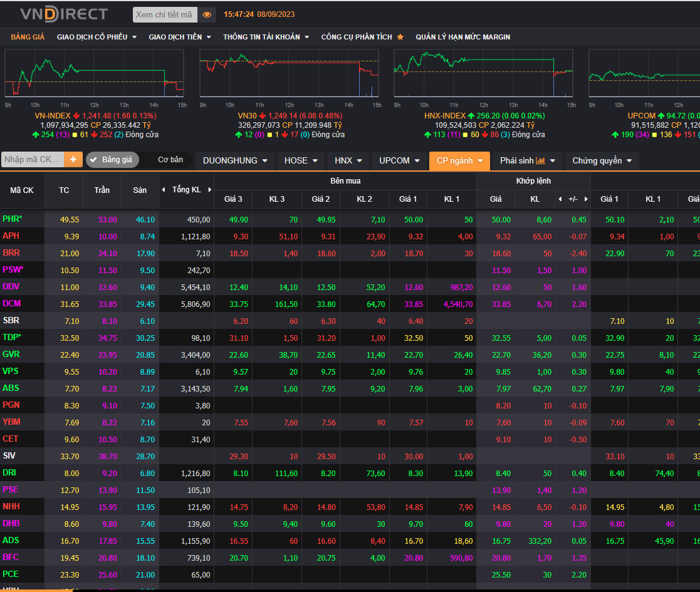Click left arrow beside Tổng KL header
This screenshot has height=592, width=700.
[164, 190]
